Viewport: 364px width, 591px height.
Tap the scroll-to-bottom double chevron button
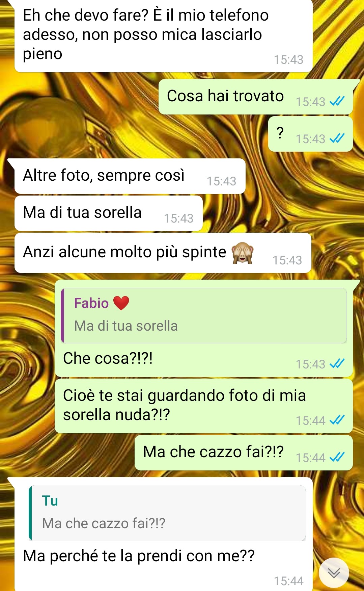pyautogui.click(x=334, y=573)
